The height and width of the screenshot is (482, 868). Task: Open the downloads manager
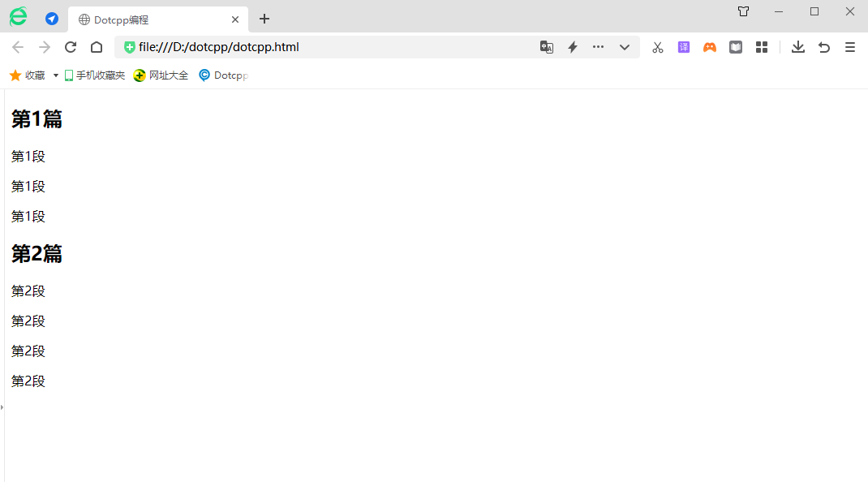798,47
